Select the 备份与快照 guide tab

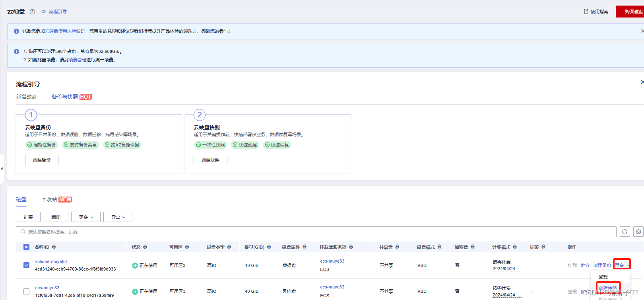tap(72, 97)
